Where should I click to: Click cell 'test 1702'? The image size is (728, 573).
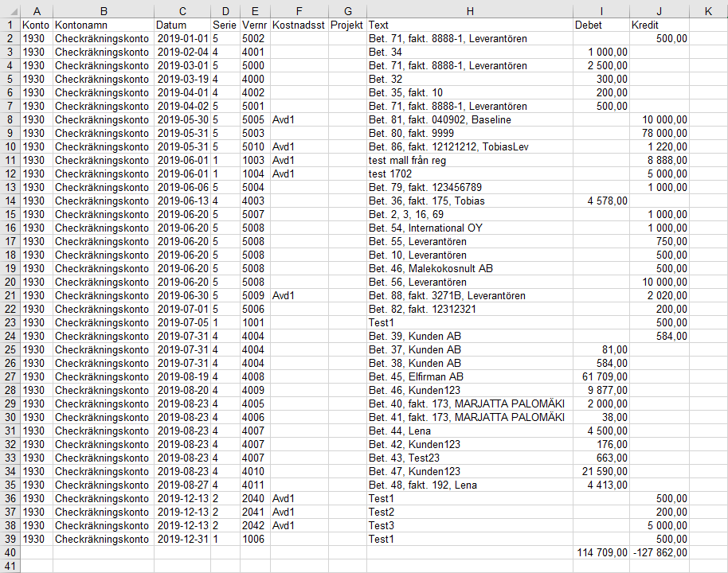click(x=470, y=173)
